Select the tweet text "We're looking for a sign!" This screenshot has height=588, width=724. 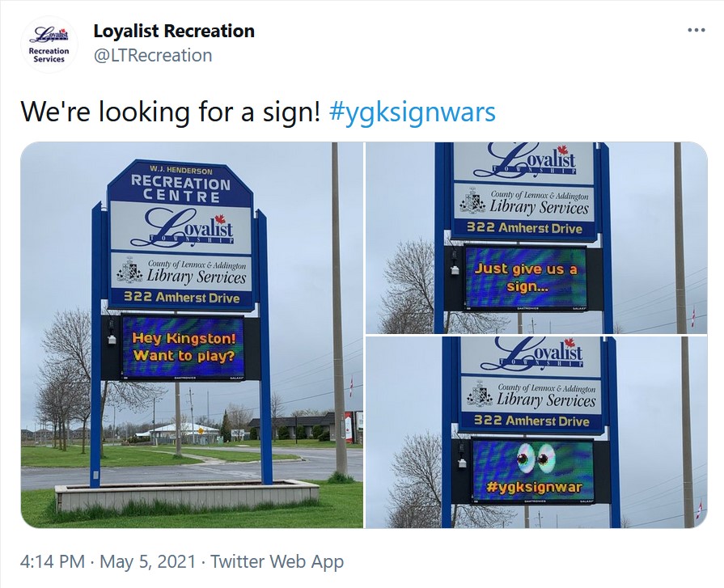point(171,112)
